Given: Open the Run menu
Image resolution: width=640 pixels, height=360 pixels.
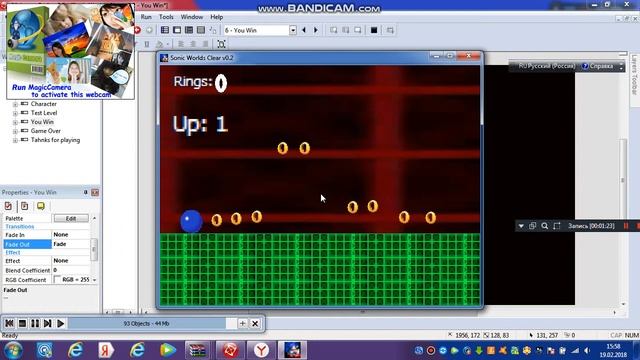Looking at the screenshot, I should point(146,17).
